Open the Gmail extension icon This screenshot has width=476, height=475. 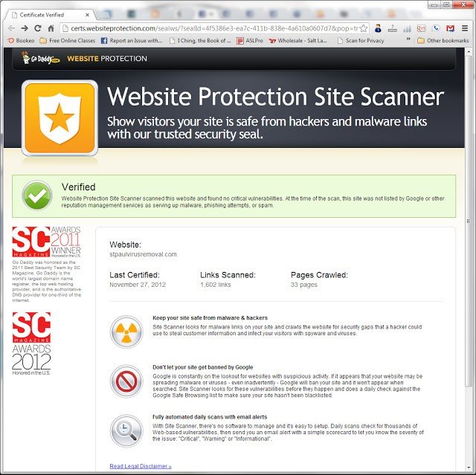click(450, 28)
